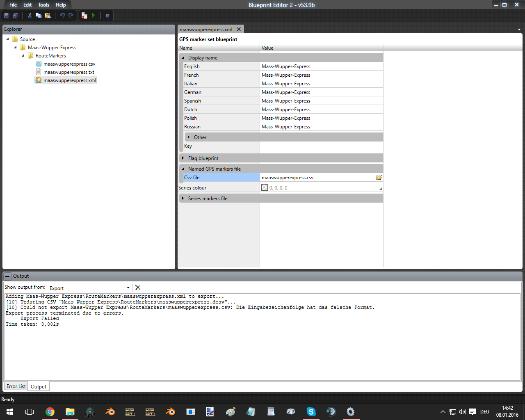Open File Explorer from the taskbar
Viewport: 525px width, 420px height.
[x=70, y=412]
